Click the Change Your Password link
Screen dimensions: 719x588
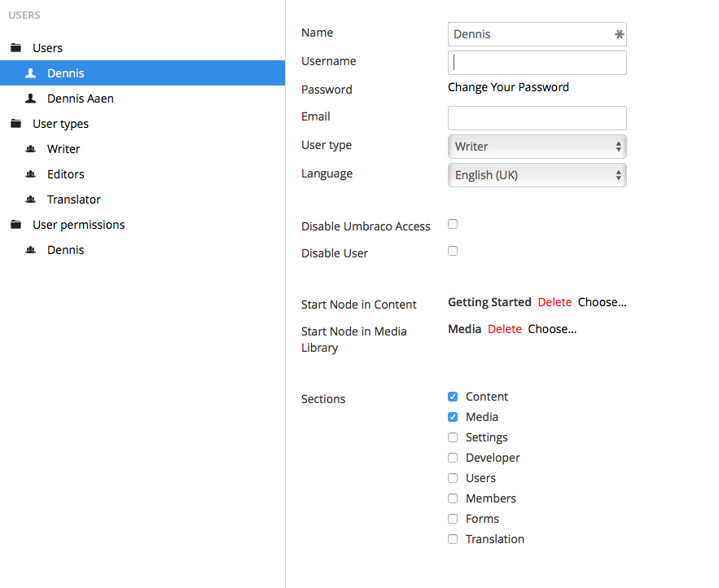(x=508, y=87)
